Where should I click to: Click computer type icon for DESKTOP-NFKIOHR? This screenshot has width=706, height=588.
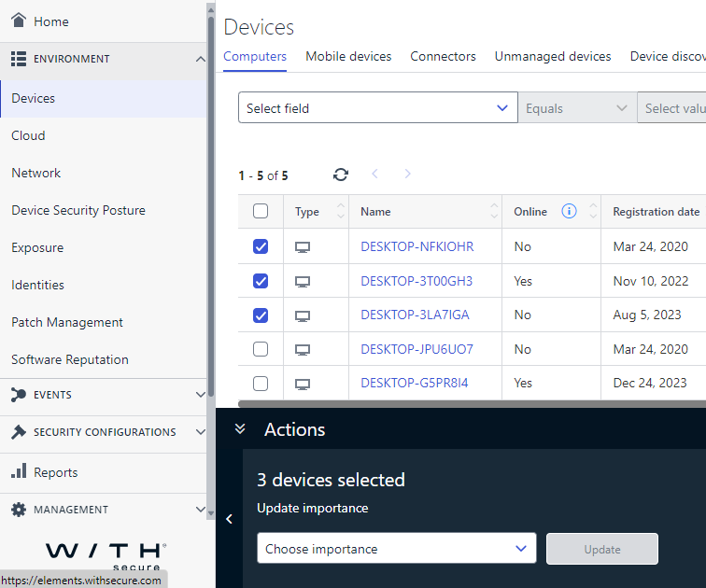(x=303, y=247)
